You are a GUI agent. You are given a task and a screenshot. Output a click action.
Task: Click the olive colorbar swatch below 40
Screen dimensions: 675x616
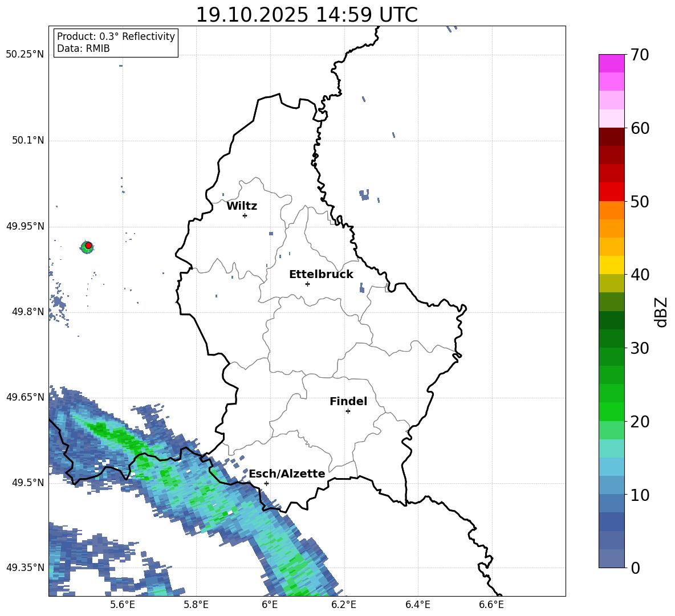tap(612, 283)
